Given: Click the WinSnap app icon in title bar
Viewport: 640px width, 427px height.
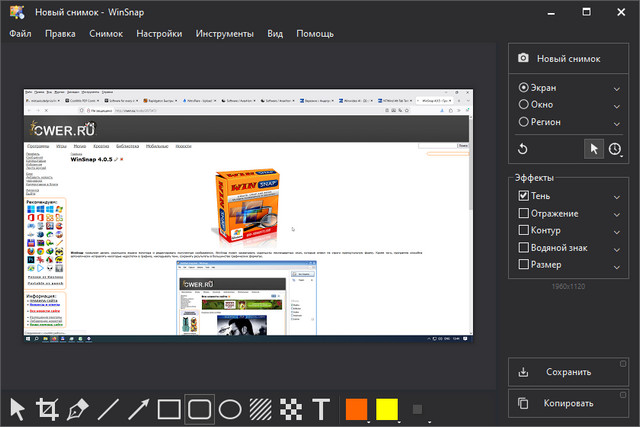Looking at the screenshot, I should pos(17,12).
